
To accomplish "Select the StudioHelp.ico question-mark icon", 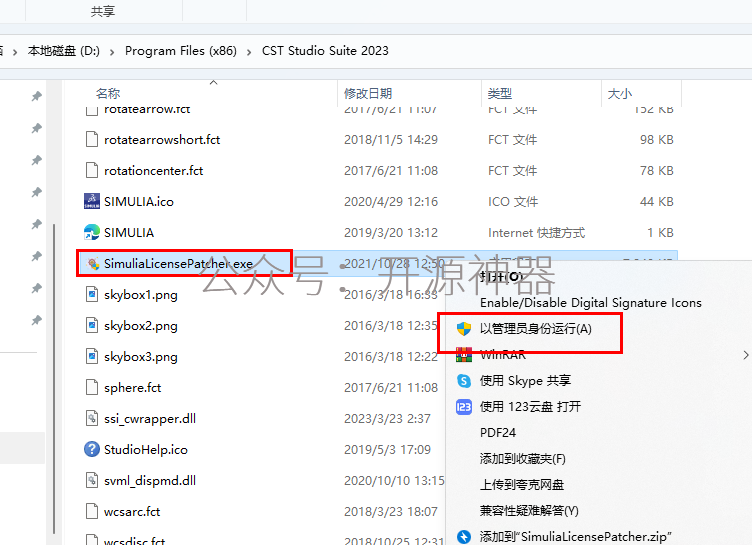I will click(92, 450).
